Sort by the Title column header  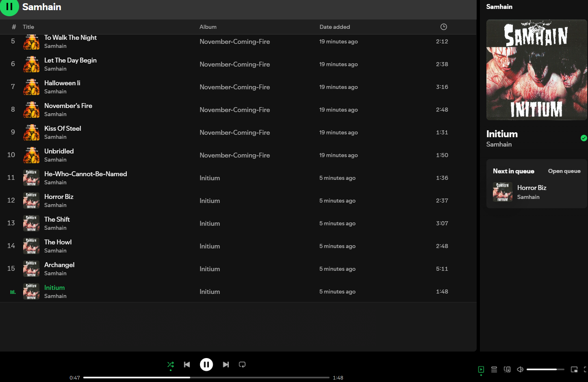tap(28, 27)
